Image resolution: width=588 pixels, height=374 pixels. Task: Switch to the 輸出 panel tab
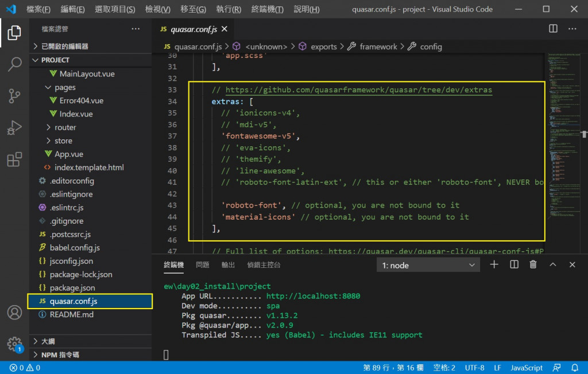[228, 265]
